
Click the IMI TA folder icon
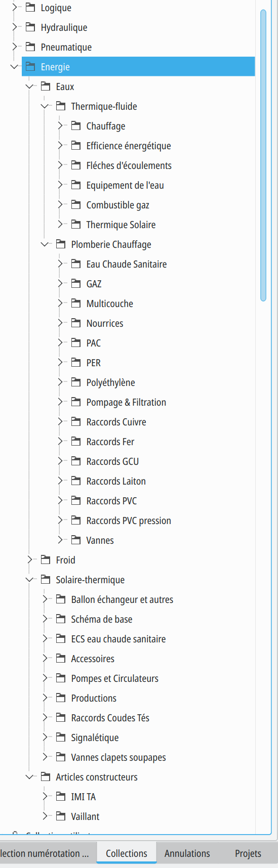coord(61,797)
